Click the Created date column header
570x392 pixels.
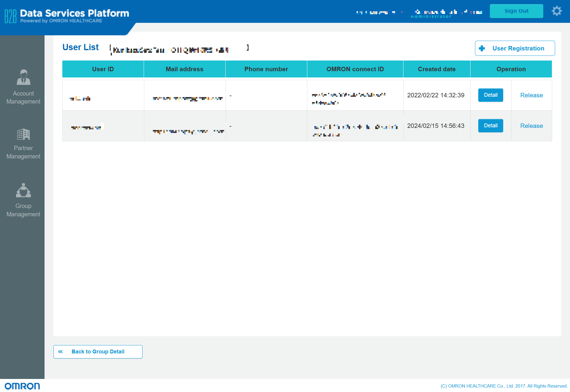pyautogui.click(x=436, y=69)
